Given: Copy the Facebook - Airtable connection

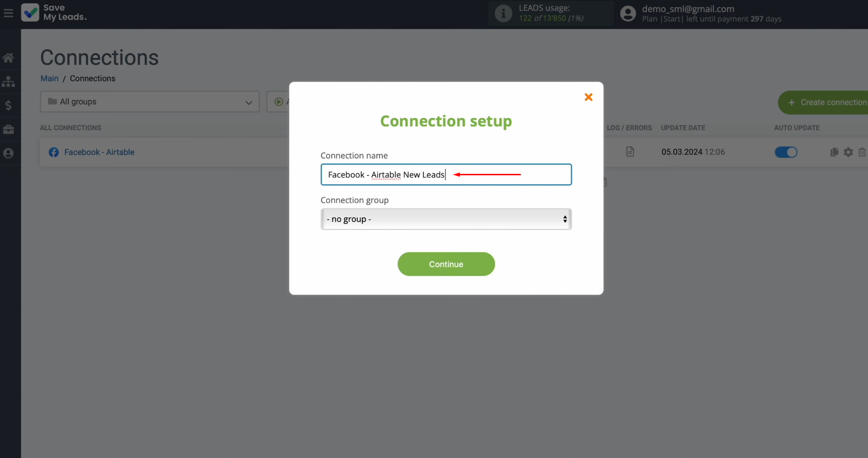Looking at the screenshot, I should (834, 152).
